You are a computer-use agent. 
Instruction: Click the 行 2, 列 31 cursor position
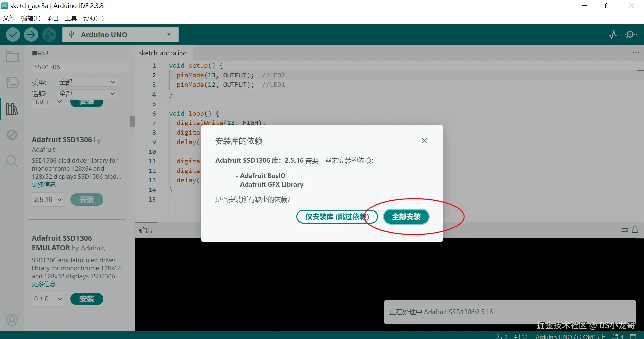coord(512,336)
